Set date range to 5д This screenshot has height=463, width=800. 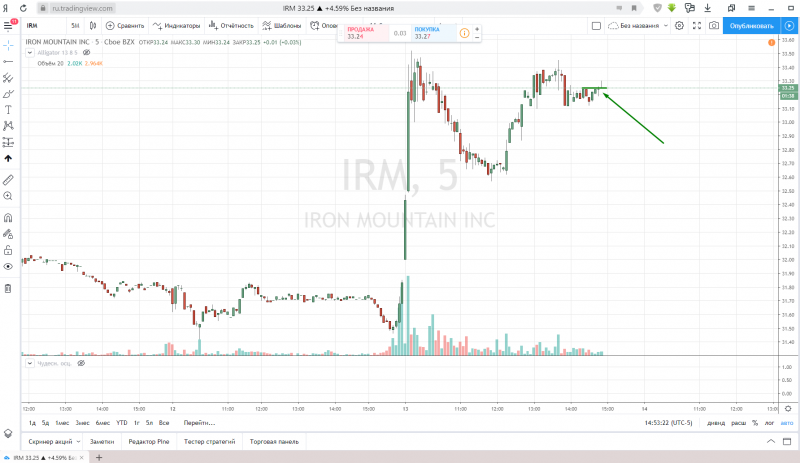[x=45, y=423]
